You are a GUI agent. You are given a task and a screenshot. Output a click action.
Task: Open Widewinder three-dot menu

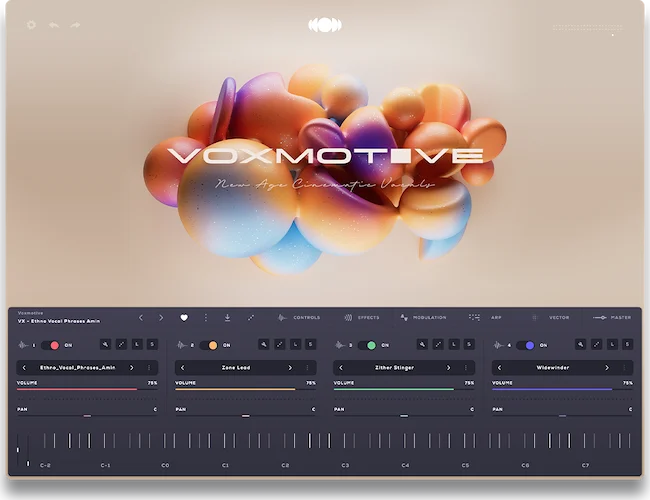click(624, 368)
